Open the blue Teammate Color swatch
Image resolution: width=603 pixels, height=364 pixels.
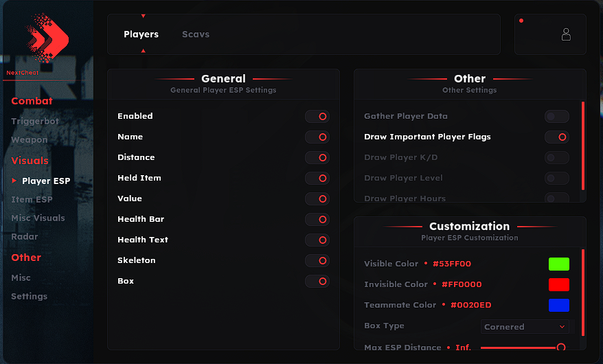click(559, 305)
